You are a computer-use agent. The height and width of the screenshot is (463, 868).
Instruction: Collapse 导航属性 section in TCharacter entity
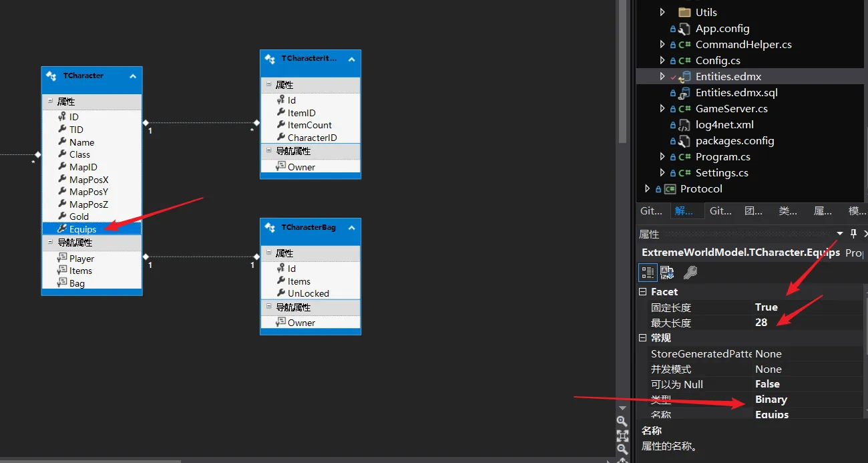tap(49, 243)
